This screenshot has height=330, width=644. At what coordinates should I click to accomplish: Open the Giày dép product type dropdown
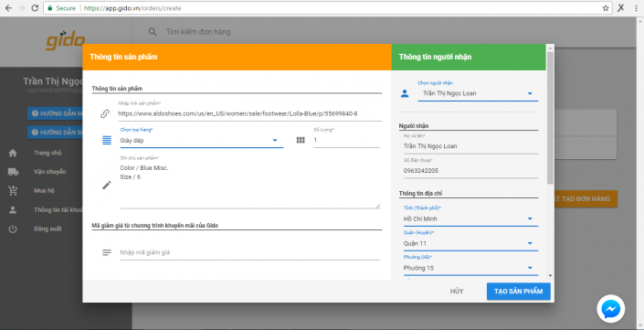click(202, 141)
